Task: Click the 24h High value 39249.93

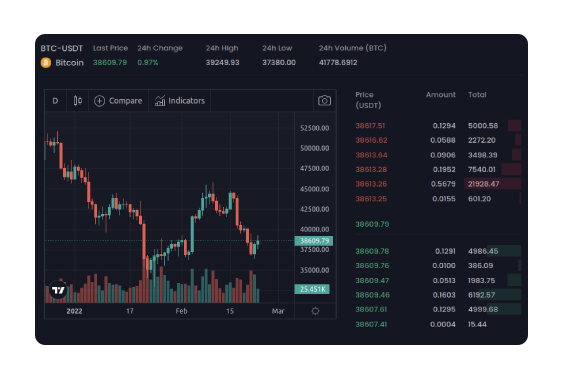Action: click(222, 63)
